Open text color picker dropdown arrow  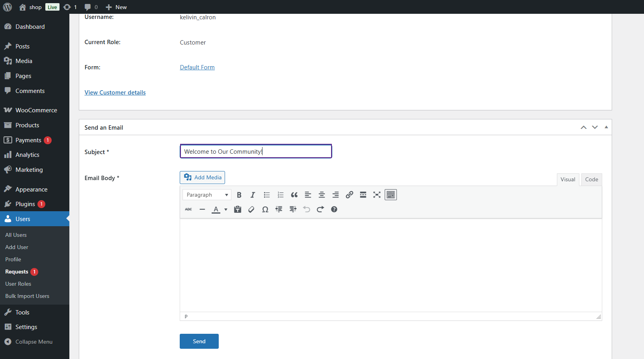226,210
